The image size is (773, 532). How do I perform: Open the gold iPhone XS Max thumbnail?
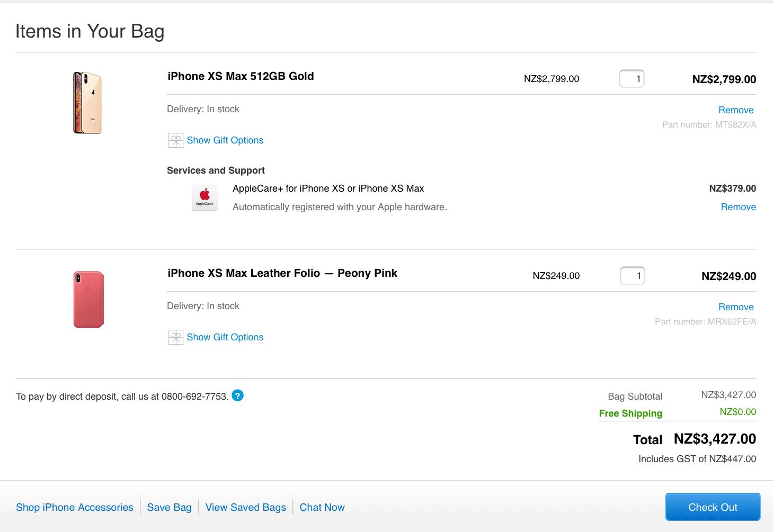[x=87, y=103]
